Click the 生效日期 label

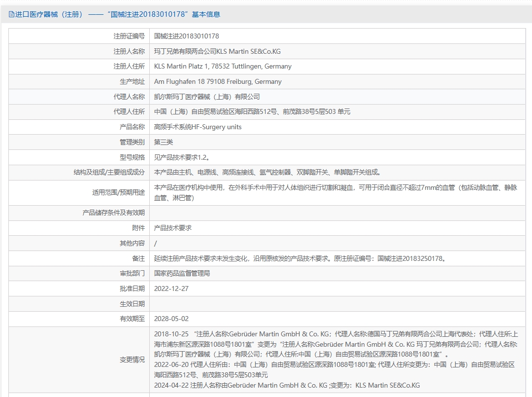coord(132,304)
